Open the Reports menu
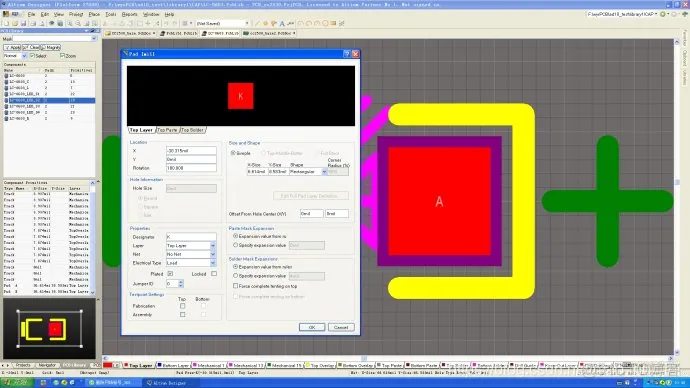The image size is (690, 388). point(129,14)
